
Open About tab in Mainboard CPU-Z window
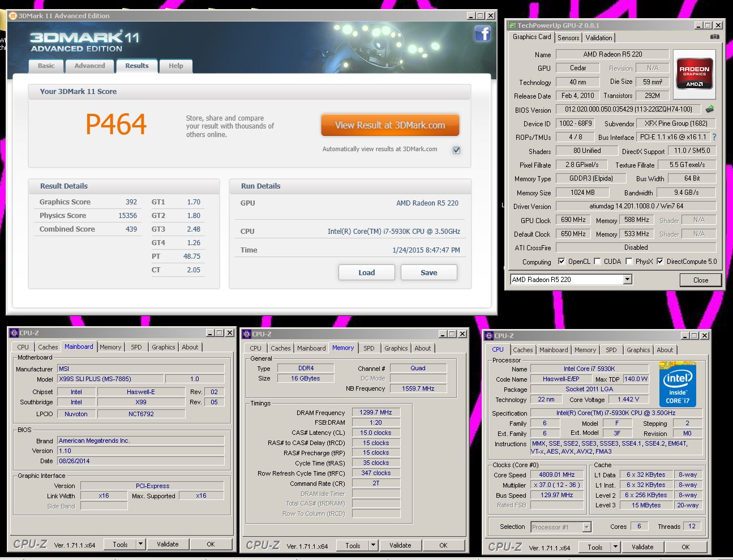click(190, 347)
